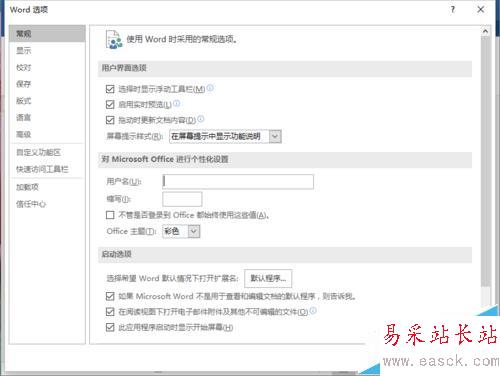Click info icon next to 拖动时更新文档内容
The image size is (500, 376).
click(201, 119)
